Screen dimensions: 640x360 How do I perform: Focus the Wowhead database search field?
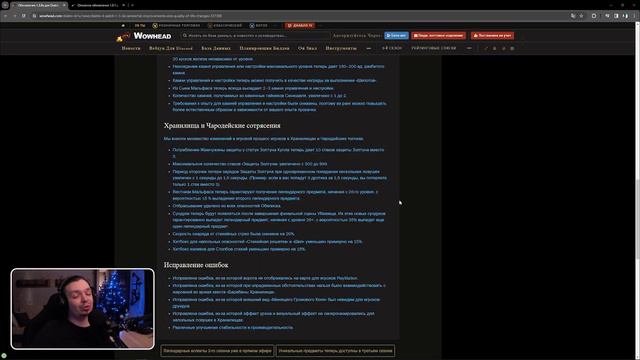255,36
